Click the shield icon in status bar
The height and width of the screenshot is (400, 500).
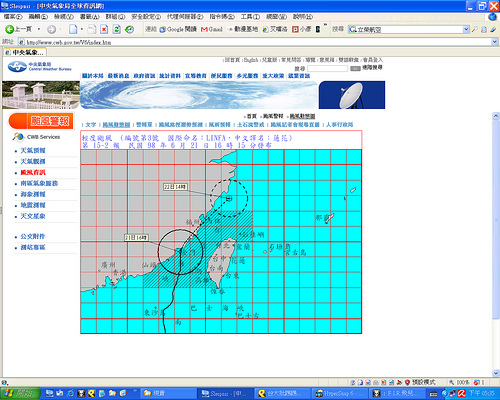407,382
